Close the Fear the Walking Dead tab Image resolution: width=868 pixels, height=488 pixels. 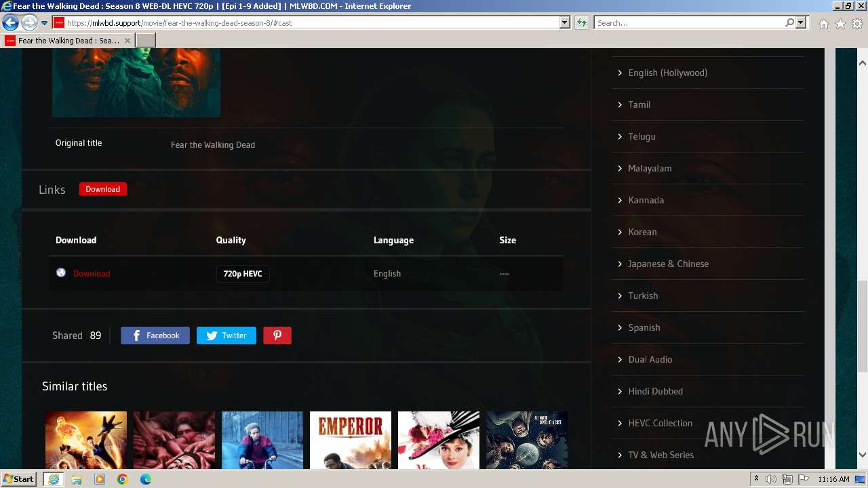click(127, 41)
